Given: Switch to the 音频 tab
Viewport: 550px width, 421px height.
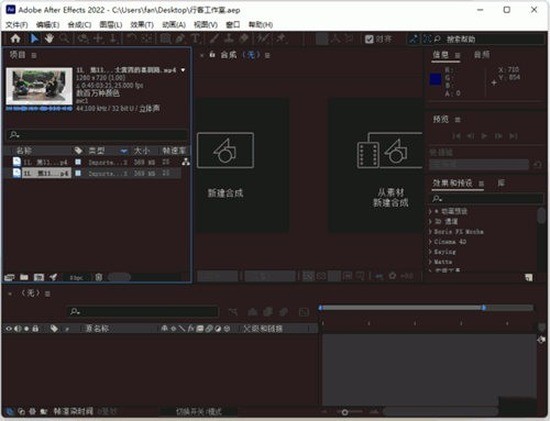Looking at the screenshot, I should click(482, 54).
